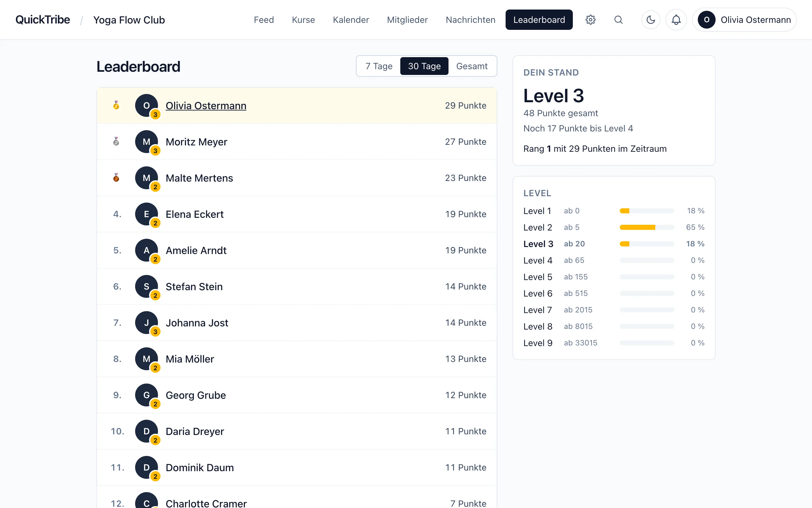
Task: Click '19 Punkte' for Elena Eckert
Action: tap(465, 214)
